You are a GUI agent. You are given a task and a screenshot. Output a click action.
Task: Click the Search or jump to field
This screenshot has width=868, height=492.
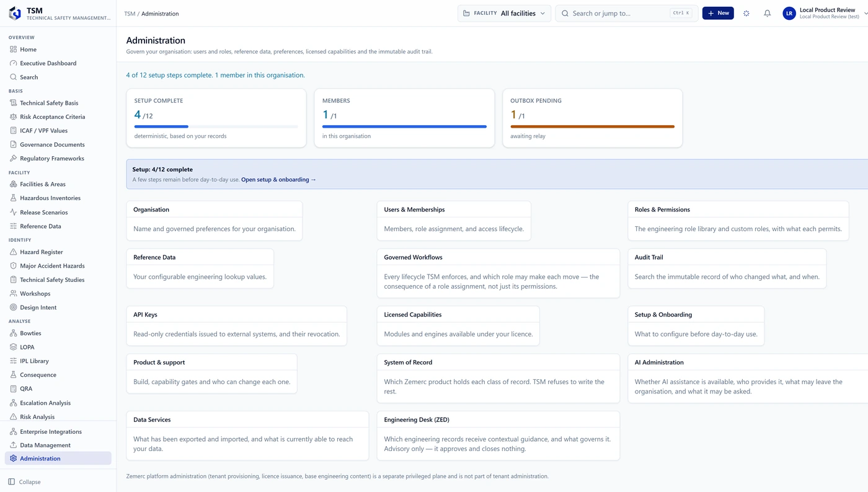click(627, 13)
